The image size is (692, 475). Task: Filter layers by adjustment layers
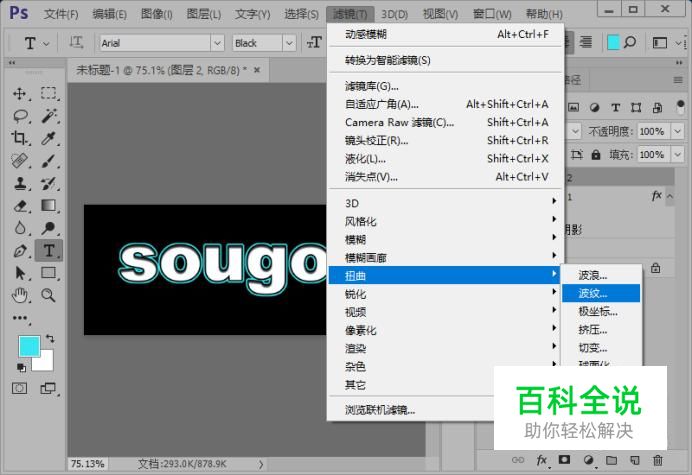594,107
